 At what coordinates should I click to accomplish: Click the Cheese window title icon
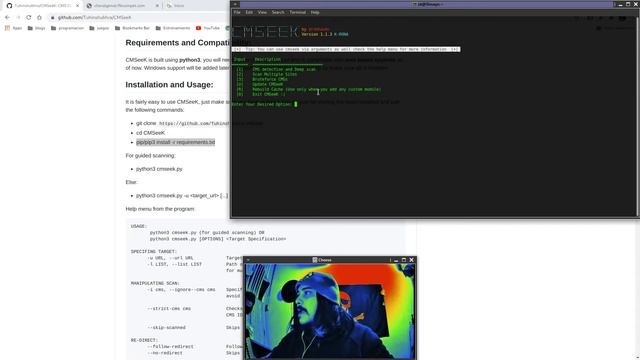click(315, 260)
